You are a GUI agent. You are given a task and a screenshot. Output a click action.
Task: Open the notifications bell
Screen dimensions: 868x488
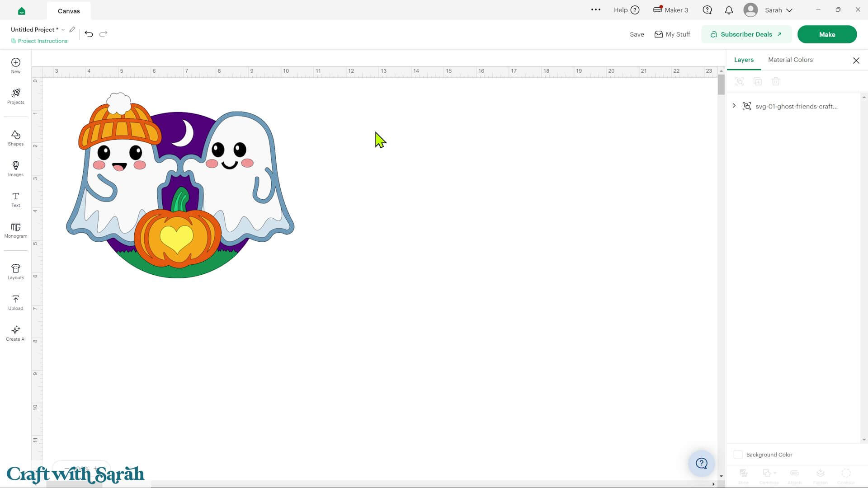(x=729, y=10)
